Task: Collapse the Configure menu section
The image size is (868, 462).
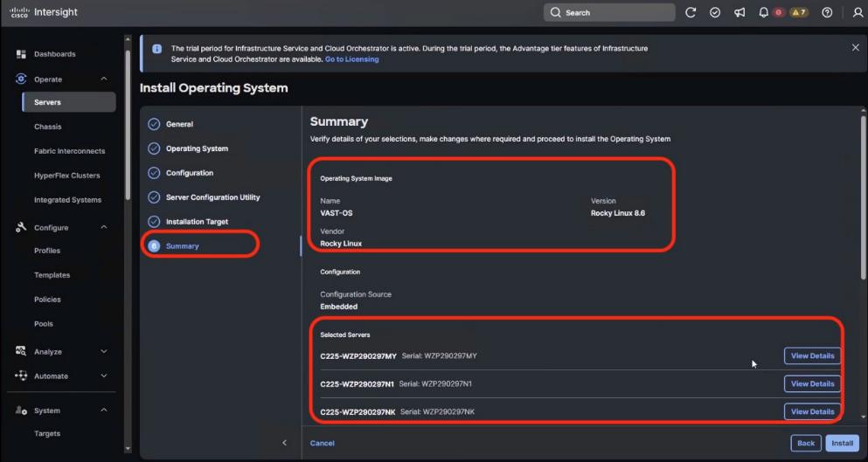Action: click(104, 227)
